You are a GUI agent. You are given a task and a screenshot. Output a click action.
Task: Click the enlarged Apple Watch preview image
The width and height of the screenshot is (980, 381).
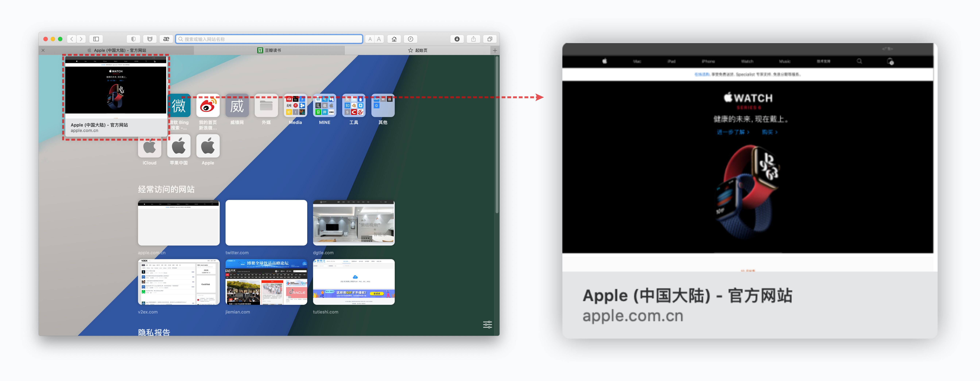click(x=748, y=158)
